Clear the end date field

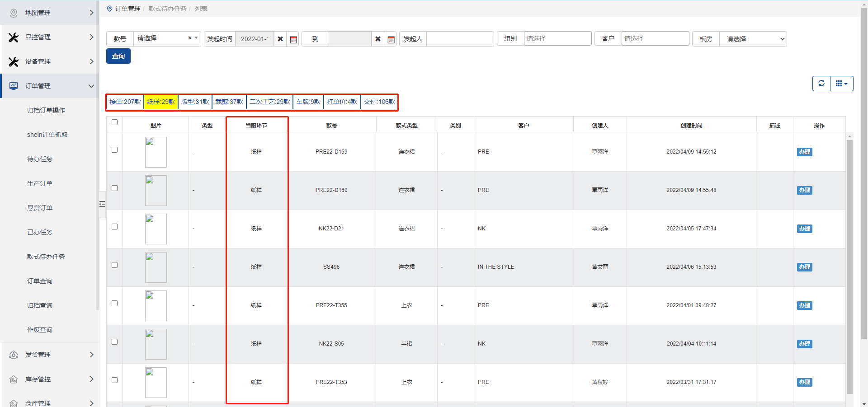pos(378,39)
